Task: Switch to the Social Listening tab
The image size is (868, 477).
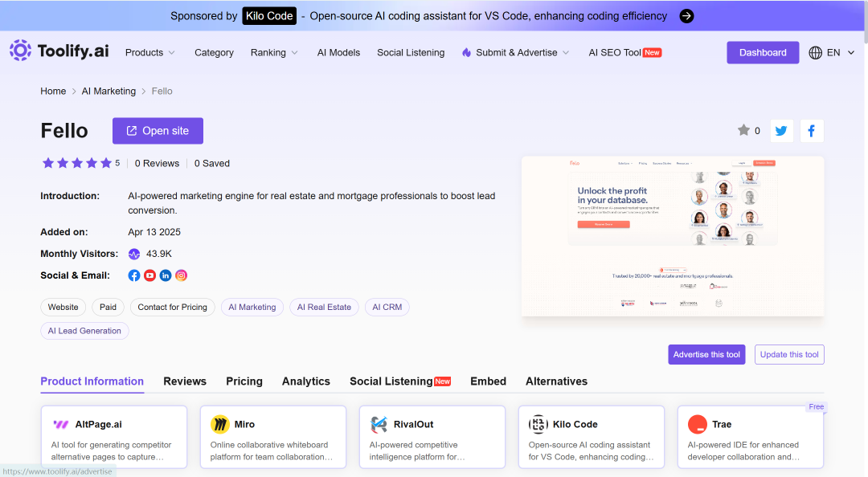Action: (x=400, y=381)
